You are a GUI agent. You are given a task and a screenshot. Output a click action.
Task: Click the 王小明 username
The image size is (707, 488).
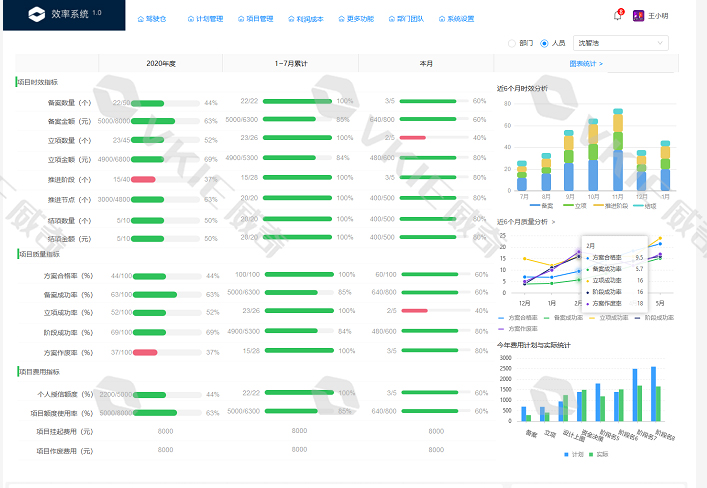click(658, 16)
